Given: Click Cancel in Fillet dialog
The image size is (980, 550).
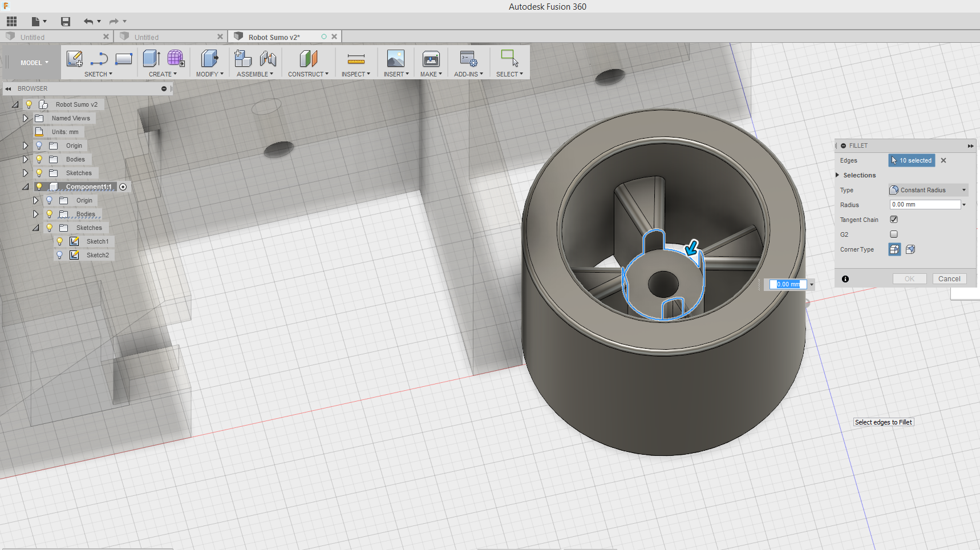Looking at the screenshot, I should pyautogui.click(x=949, y=279).
